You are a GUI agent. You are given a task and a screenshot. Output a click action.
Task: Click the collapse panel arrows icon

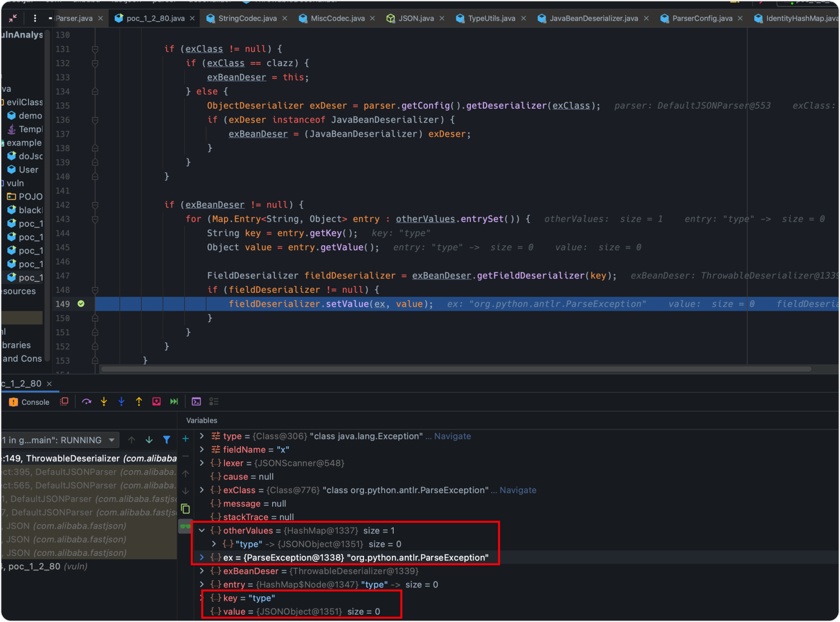coord(12,18)
